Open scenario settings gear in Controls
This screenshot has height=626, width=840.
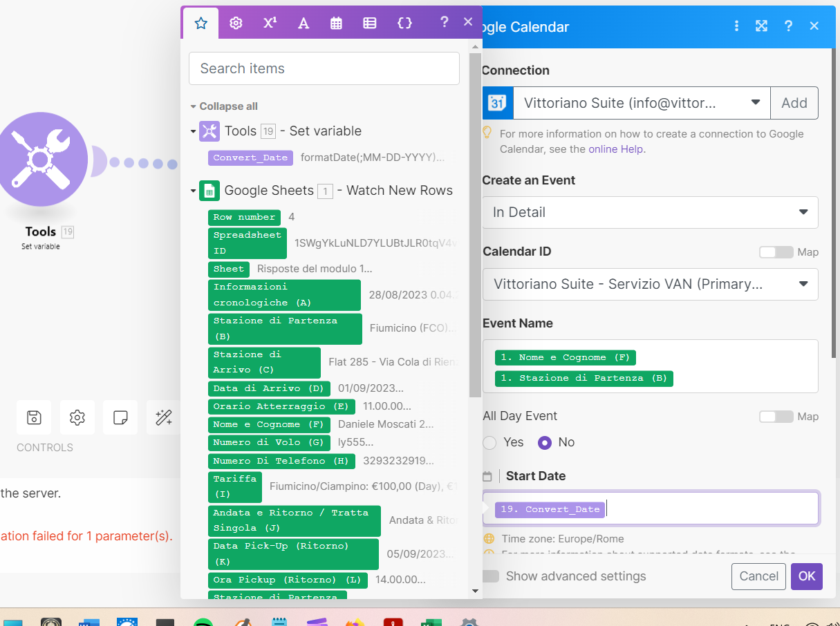[x=77, y=417]
